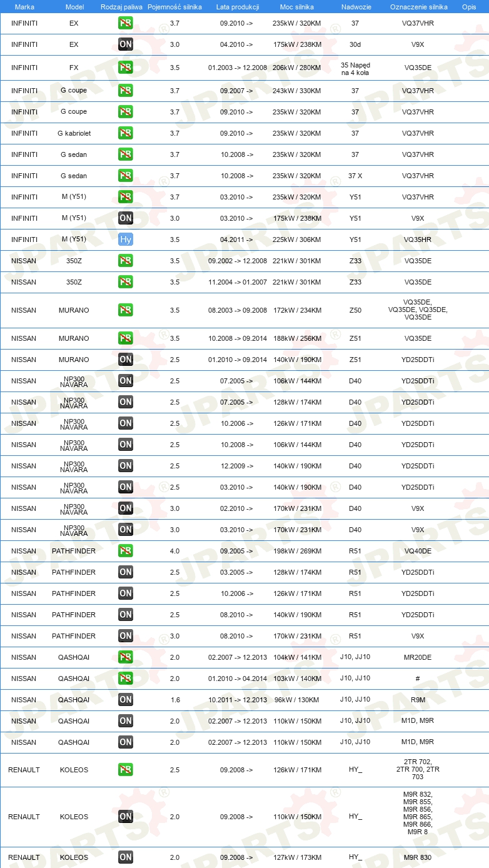The height and width of the screenshot is (868, 489).
Task: Click the petrol icon for QASHQAI 103kW / 140KM
Action: point(126,679)
